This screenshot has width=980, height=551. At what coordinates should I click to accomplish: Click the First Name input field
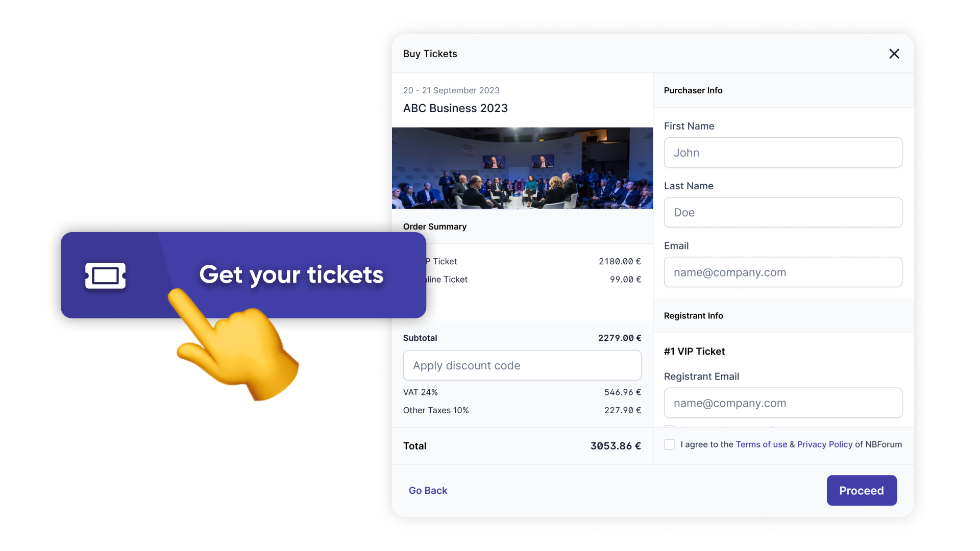[783, 152]
